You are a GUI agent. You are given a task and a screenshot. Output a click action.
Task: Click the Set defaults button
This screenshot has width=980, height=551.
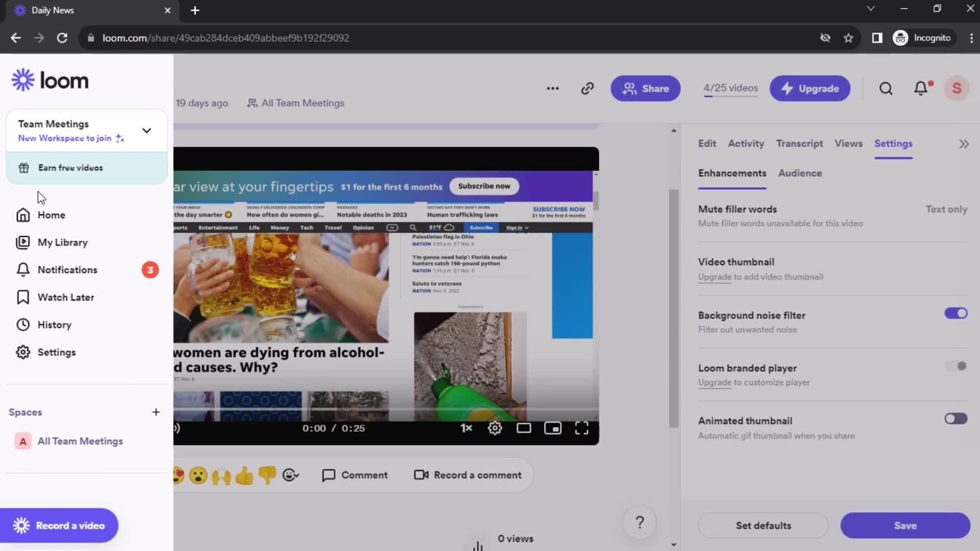point(763,525)
